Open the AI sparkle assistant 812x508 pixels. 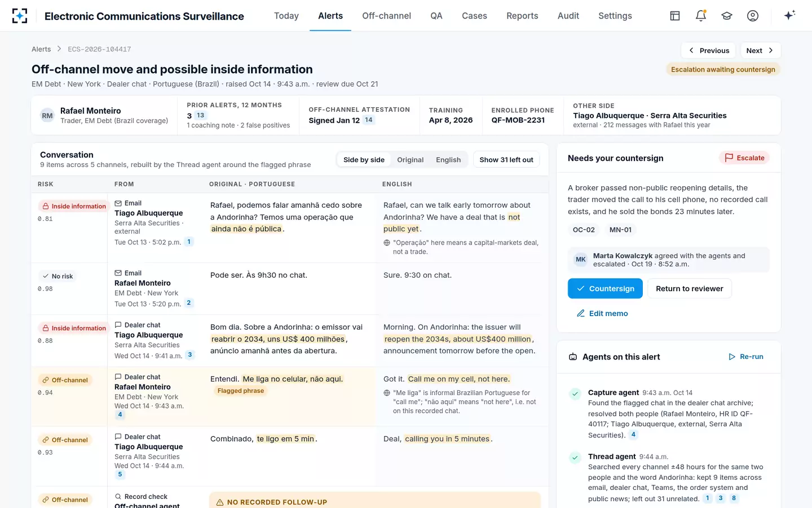tap(789, 15)
